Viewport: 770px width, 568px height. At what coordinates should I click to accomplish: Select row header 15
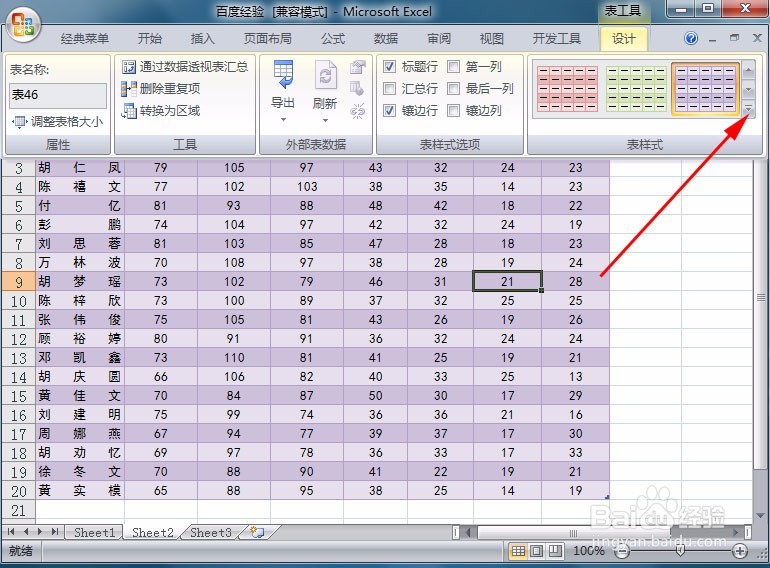point(19,396)
